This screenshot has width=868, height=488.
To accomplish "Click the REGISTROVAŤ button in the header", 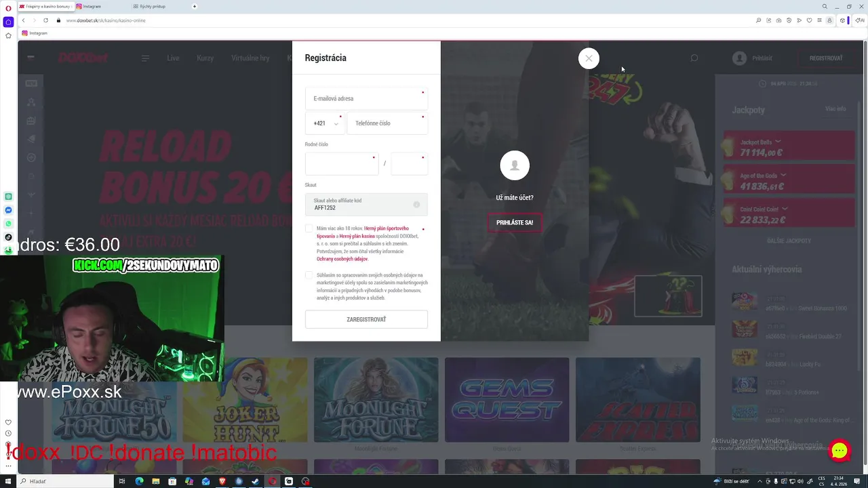I will coord(826,58).
